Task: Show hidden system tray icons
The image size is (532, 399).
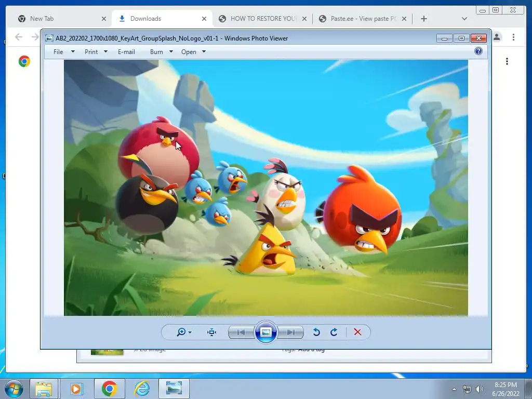Action: [x=454, y=389]
